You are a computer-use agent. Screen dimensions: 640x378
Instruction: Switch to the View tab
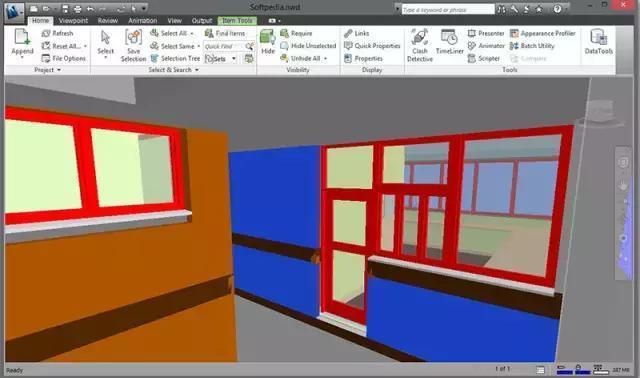174,20
